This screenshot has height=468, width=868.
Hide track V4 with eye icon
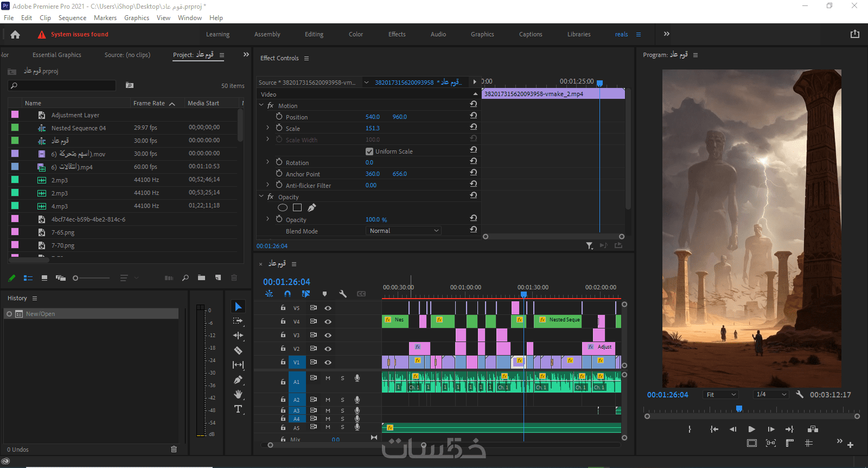328,321
